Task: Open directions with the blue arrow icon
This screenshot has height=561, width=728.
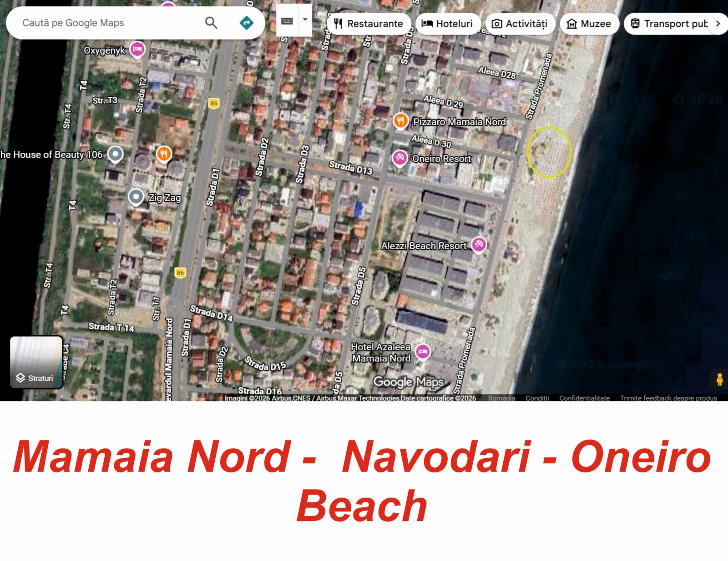Action: (x=246, y=23)
